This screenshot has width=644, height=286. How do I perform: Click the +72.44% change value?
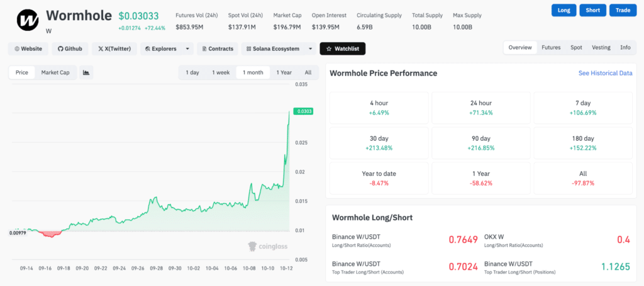pyautogui.click(x=155, y=28)
